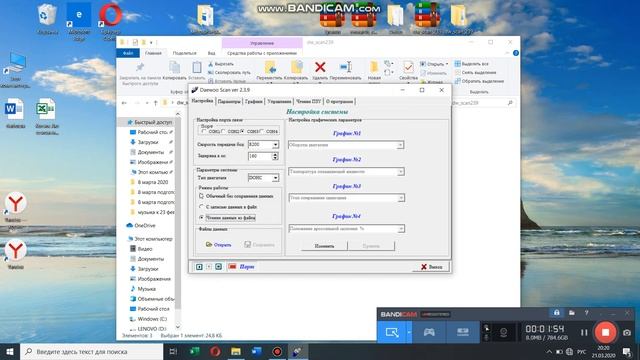Click Переместить в folder icon in Explorer ribbon
640x360 pixels.
coord(270,67)
